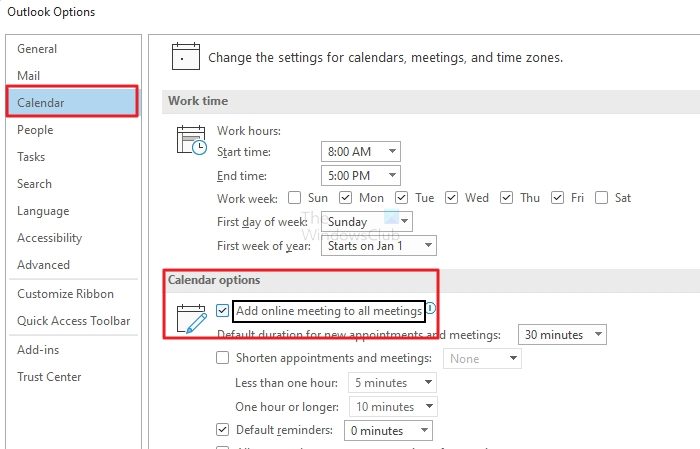Click the Calendar options pencil icon

pos(190,319)
